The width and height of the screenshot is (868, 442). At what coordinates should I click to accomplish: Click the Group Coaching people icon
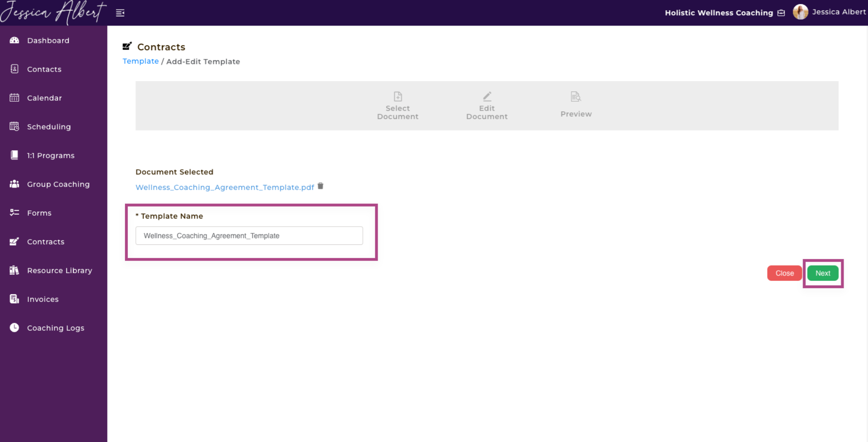click(x=14, y=184)
